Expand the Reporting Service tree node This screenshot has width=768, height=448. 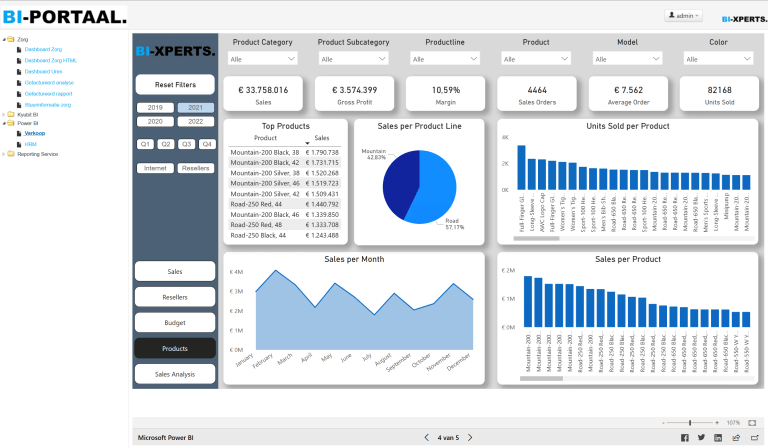[x=3, y=154]
